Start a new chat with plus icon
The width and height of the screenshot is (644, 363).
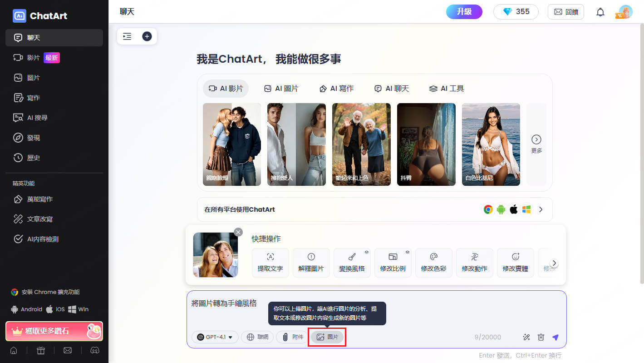click(147, 36)
